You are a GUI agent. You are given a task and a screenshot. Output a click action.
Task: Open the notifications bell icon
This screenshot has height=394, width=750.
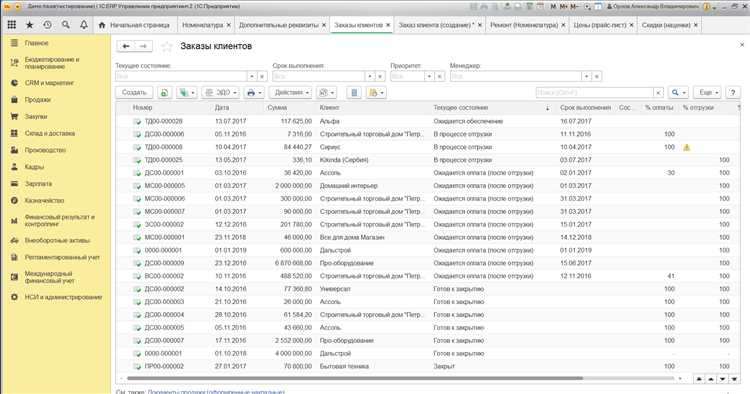(84, 25)
